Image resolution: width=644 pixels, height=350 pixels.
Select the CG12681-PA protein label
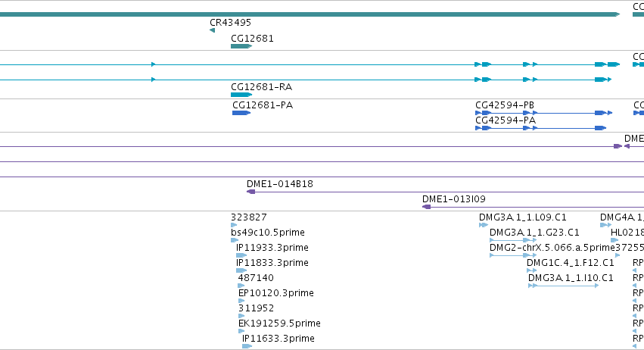point(263,105)
